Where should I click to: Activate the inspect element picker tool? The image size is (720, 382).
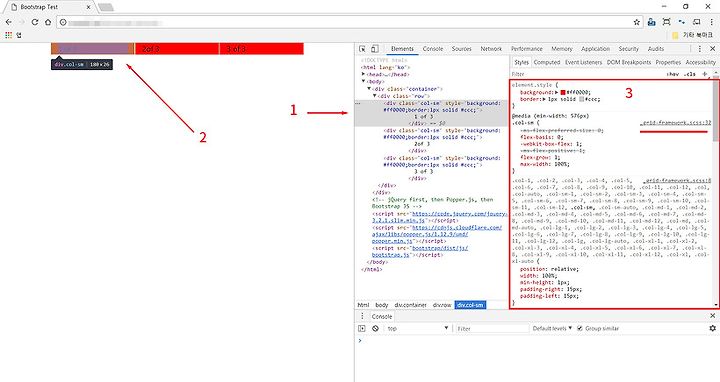pyautogui.click(x=362, y=49)
